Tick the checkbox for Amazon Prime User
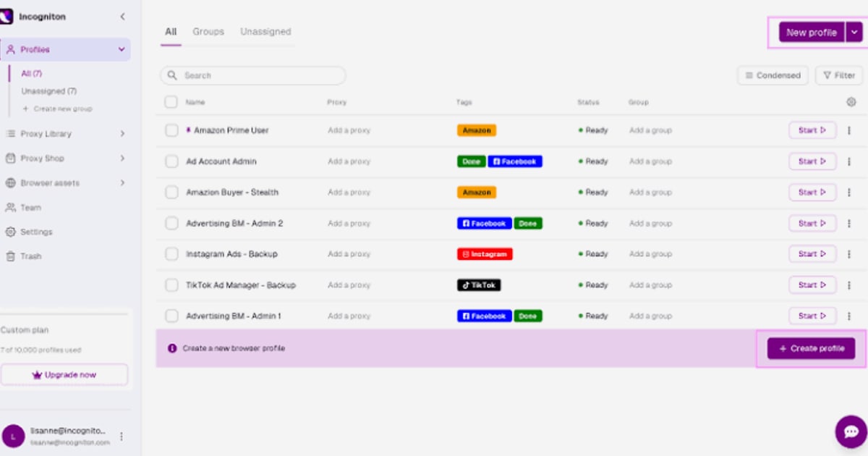Screen dimensions: 868x456 point(171,130)
